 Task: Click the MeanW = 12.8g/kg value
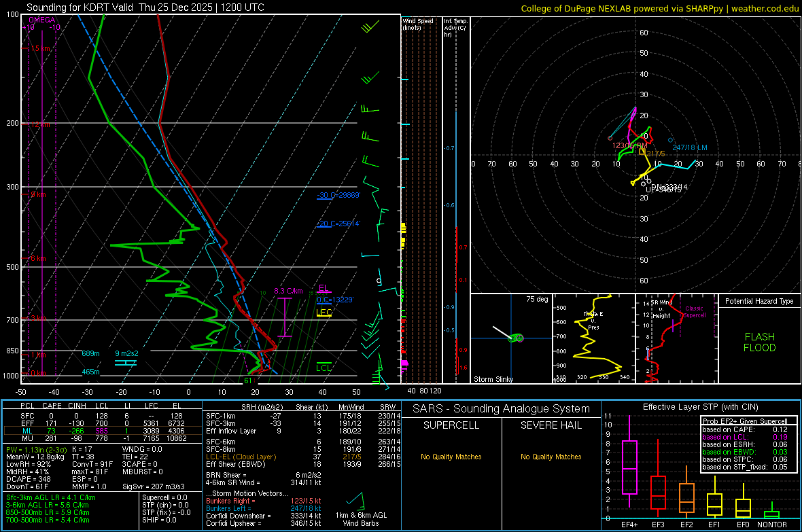click(35, 457)
